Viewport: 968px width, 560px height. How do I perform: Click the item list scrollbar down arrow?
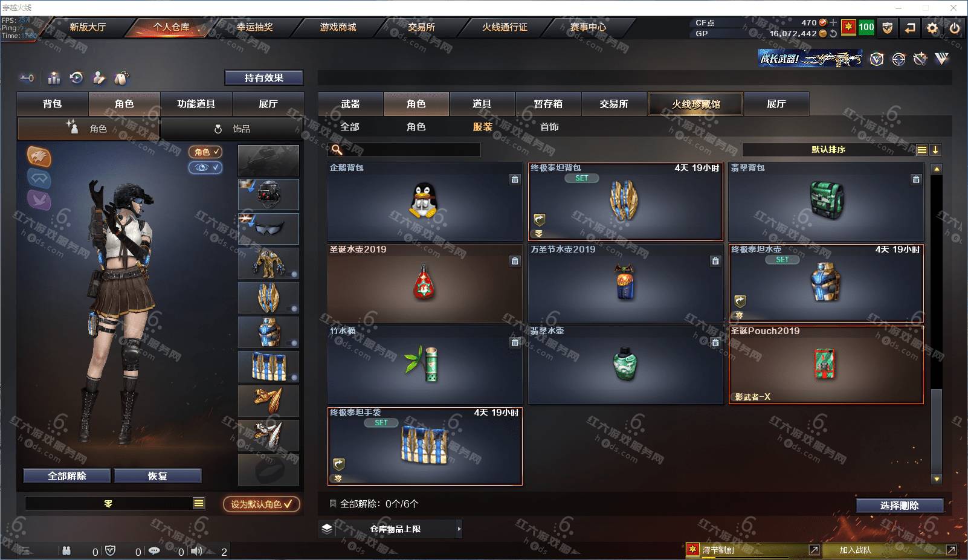click(937, 479)
